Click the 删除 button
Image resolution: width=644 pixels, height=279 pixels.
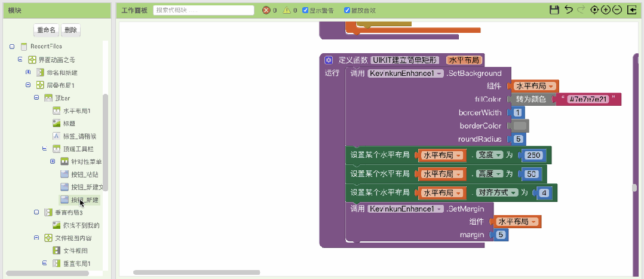pyautogui.click(x=70, y=30)
